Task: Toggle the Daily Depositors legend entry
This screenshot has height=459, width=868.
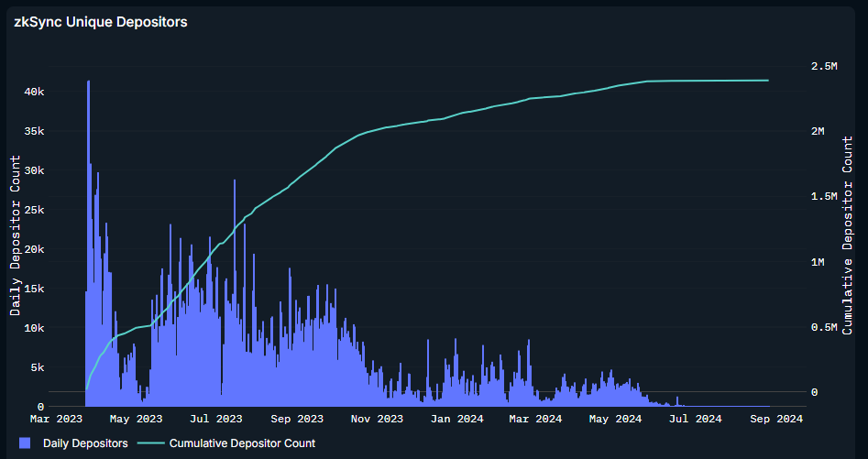Action: [x=73, y=443]
